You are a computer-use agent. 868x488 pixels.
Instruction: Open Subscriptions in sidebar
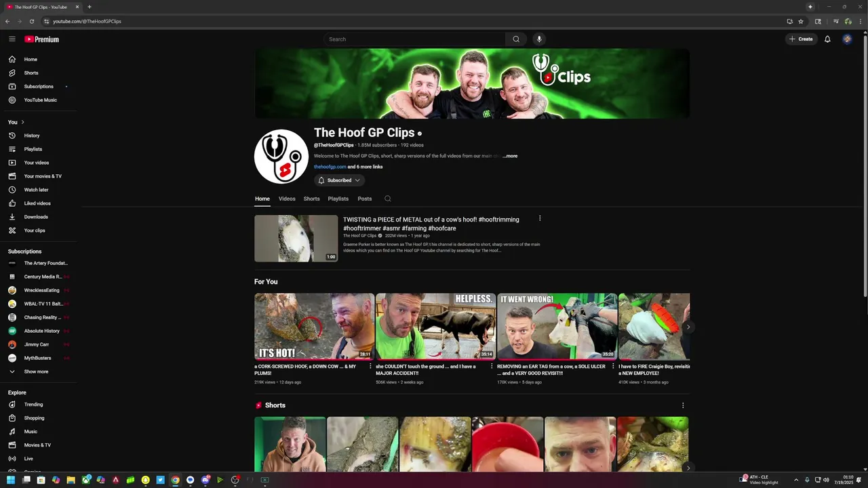click(38, 87)
